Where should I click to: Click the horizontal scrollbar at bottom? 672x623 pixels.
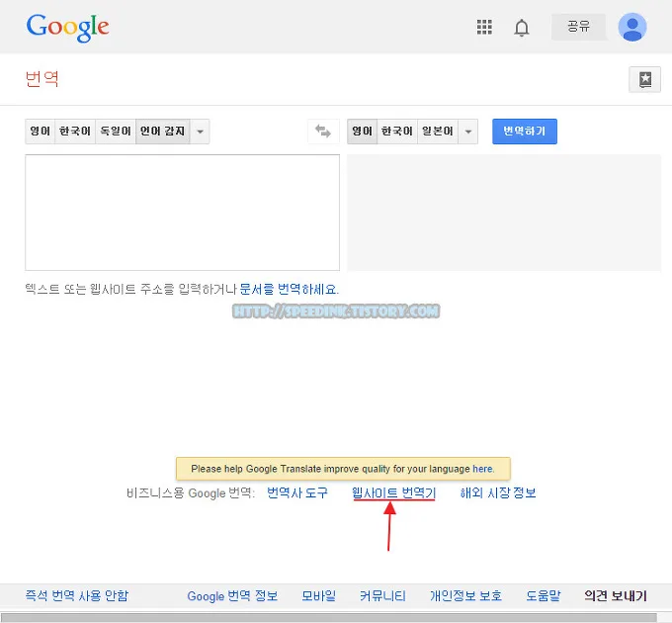coord(328,617)
